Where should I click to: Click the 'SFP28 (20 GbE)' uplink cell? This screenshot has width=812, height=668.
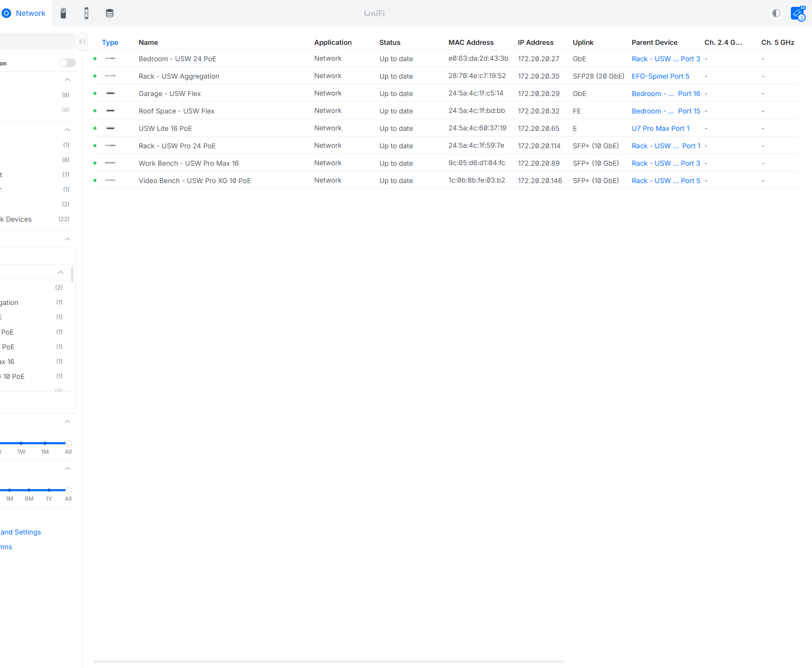point(598,77)
